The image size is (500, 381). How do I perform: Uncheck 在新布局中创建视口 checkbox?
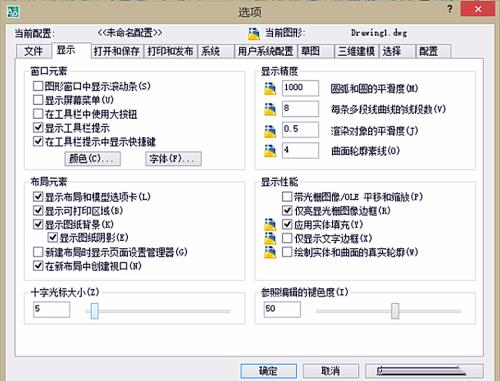tap(38, 266)
